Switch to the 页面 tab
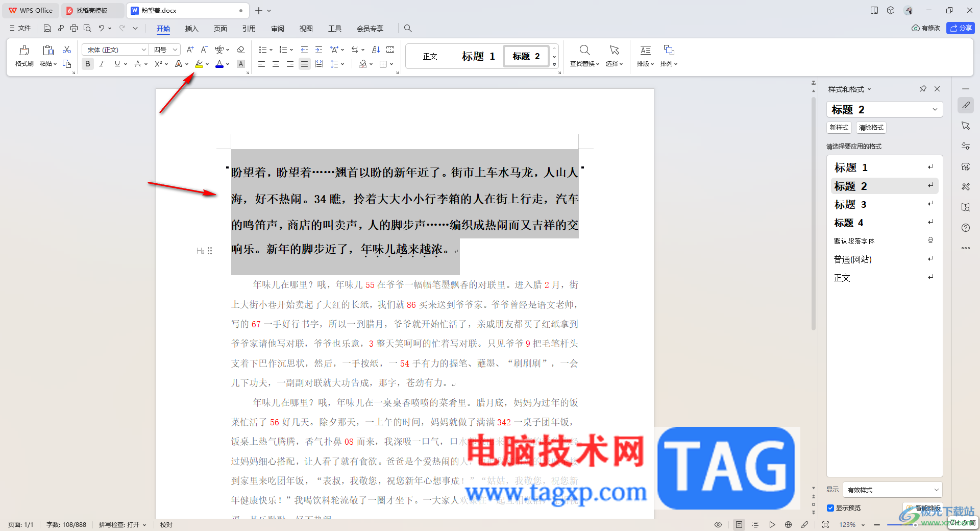The width and height of the screenshot is (980, 531). [220, 29]
